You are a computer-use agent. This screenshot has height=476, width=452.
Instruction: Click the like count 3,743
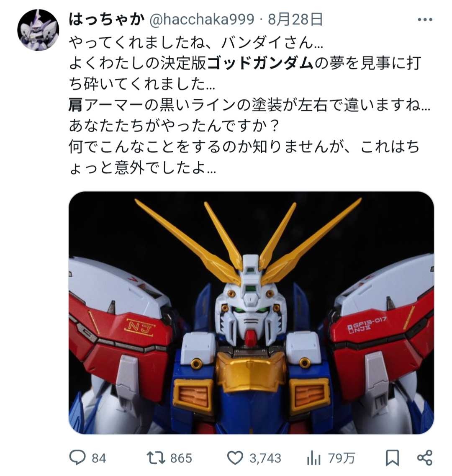coord(265,458)
